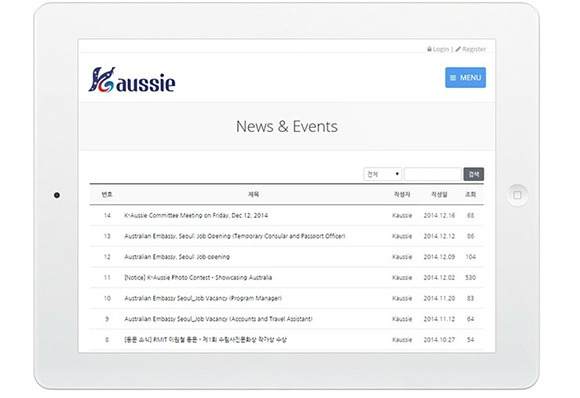Click the number column header
580x398 pixels.
107,195
